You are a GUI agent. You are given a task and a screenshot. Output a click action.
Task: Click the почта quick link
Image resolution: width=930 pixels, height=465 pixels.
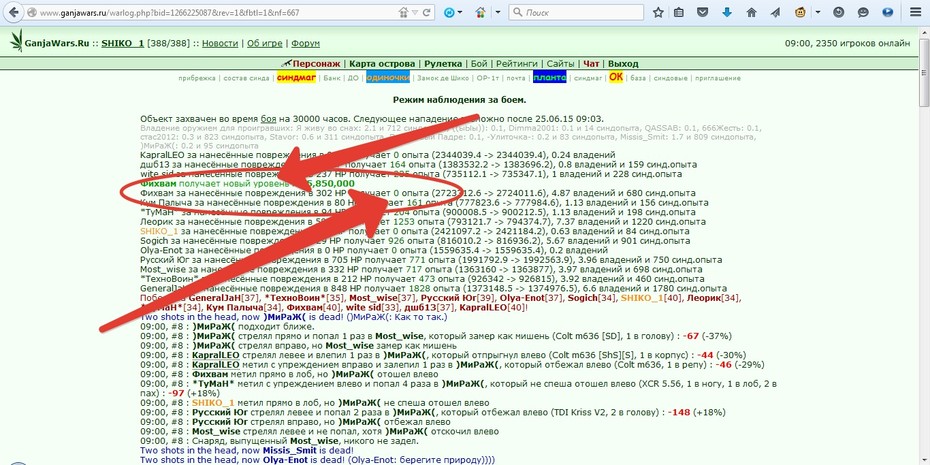pyautogui.click(x=515, y=78)
